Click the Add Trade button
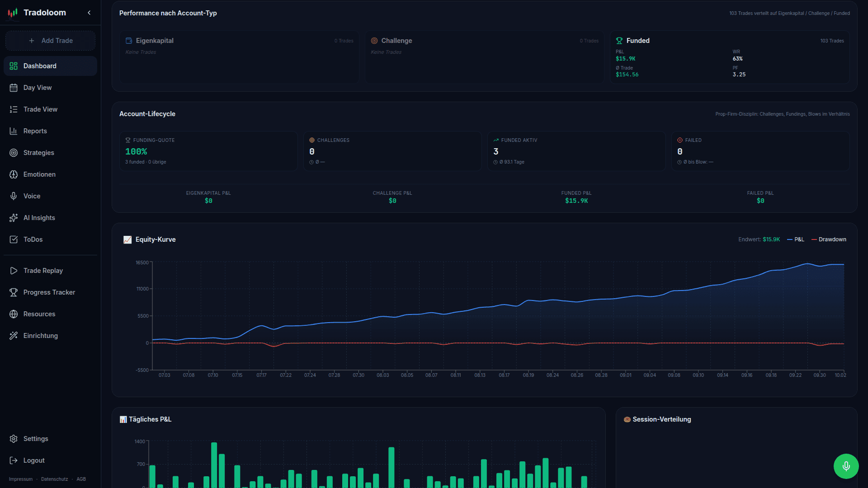Image resolution: width=868 pixels, height=488 pixels. tap(50, 41)
